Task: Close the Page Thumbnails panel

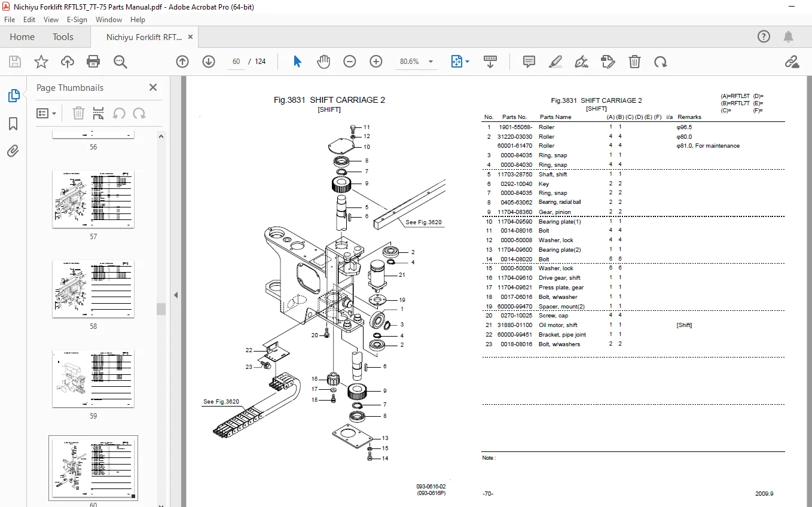Action: click(x=153, y=87)
